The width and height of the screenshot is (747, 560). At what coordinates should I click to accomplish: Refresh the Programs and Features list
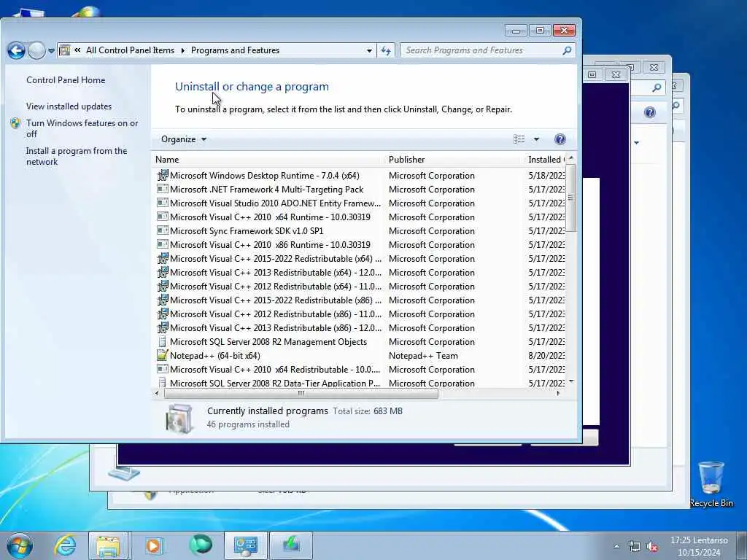click(386, 50)
